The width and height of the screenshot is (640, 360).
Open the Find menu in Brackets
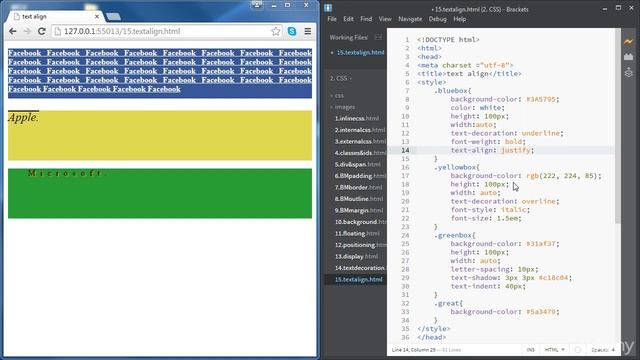(x=366, y=19)
